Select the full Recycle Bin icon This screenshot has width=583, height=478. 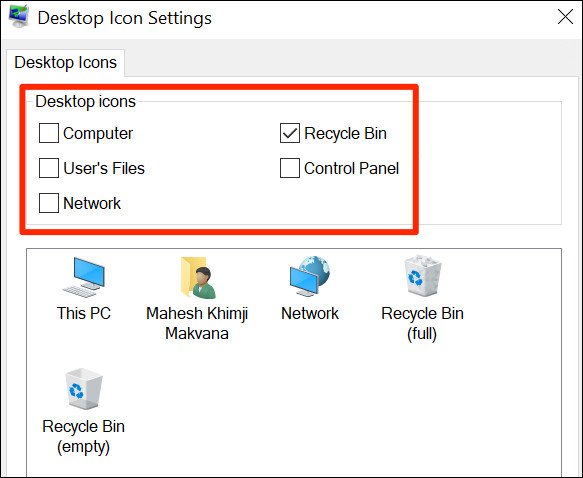tap(422, 275)
